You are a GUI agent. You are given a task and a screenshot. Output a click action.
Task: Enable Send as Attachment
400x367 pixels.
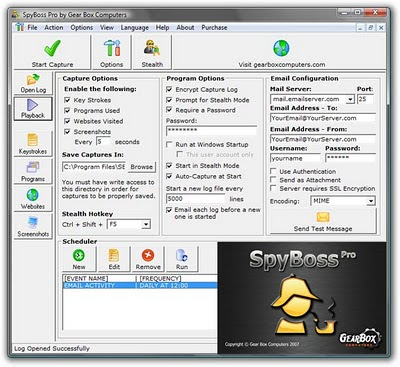[273, 180]
